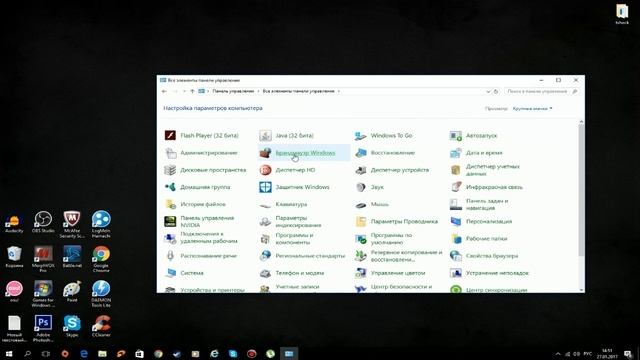Image resolution: width=640 pixels, height=360 pixels.
Task: Select LogMeIn Hamachi desktop shortcut
Action: click(101, 224)
